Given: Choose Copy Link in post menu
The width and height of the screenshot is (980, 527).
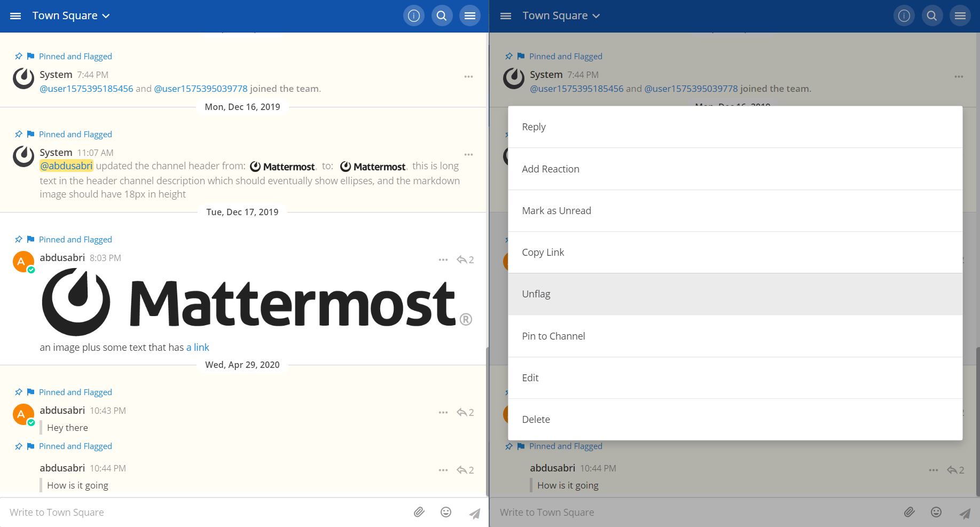Looking at the screenshot, I should (x=735, y=253).
